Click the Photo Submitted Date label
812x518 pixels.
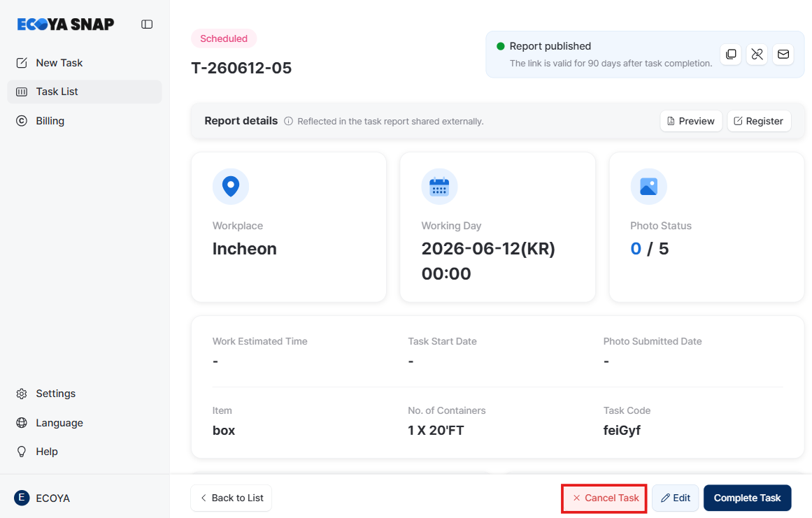(653, 341)
